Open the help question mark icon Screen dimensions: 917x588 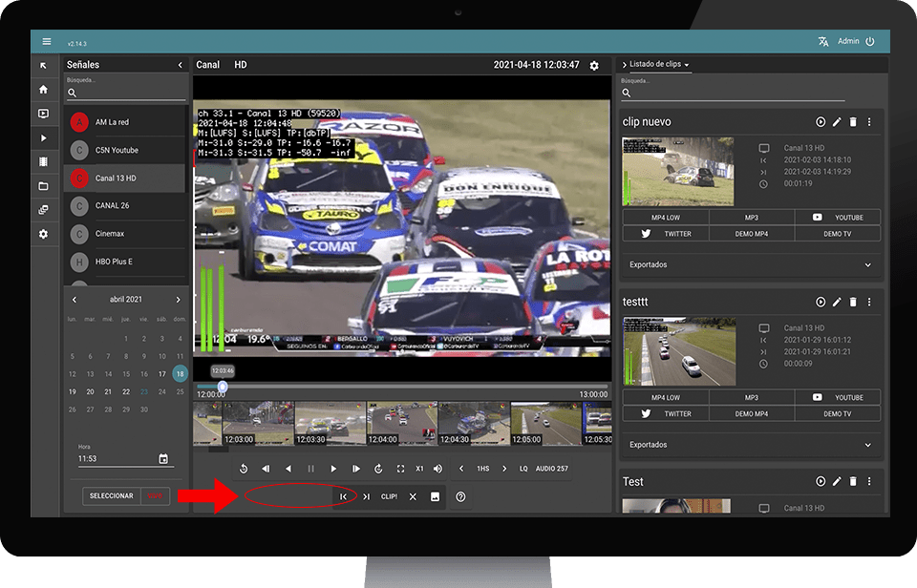tap(460, 496)
